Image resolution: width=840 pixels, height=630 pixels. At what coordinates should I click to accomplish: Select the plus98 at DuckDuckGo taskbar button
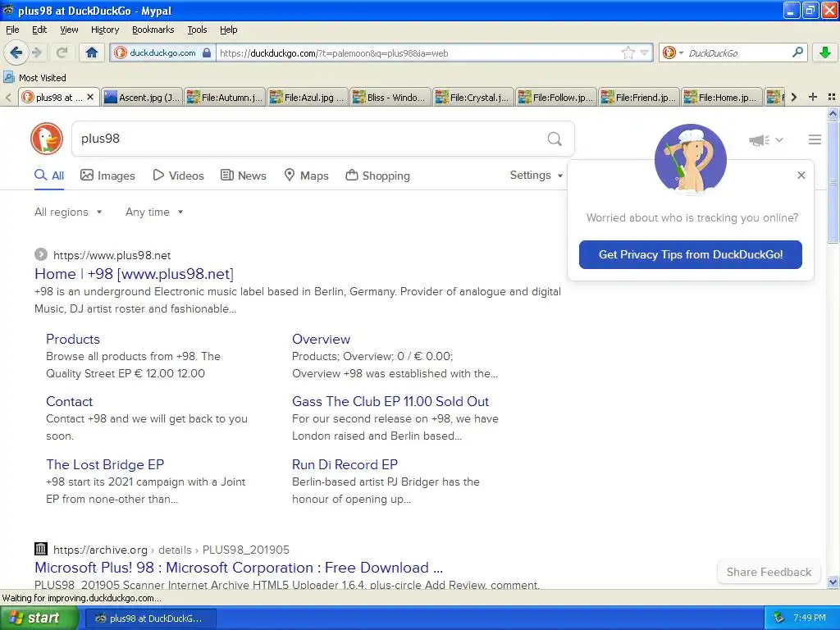point(151,619)
